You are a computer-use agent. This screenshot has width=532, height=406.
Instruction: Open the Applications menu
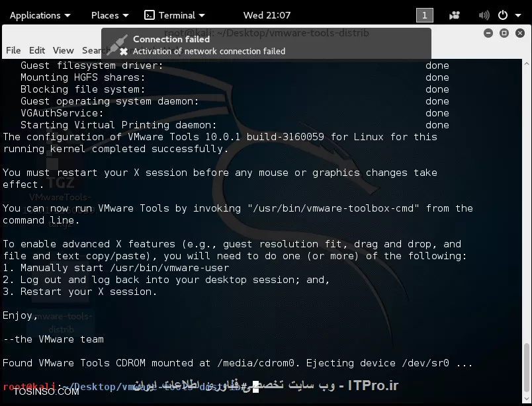pos(40,15)
